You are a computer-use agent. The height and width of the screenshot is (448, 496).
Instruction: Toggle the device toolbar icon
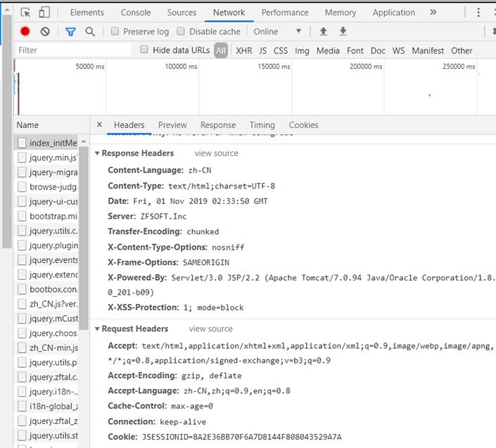[x=44, y=13]
